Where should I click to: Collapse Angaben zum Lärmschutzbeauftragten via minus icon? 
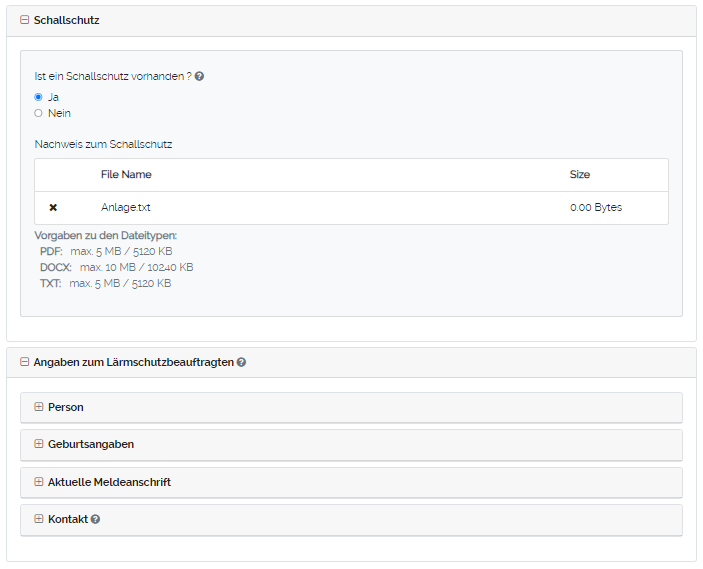(x=25, y=362)
